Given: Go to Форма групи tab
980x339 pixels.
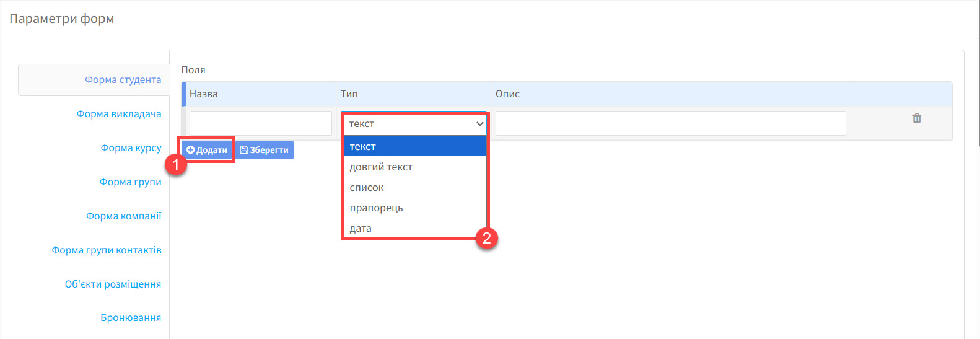Looking at the screenshot, I should (130, 182).
